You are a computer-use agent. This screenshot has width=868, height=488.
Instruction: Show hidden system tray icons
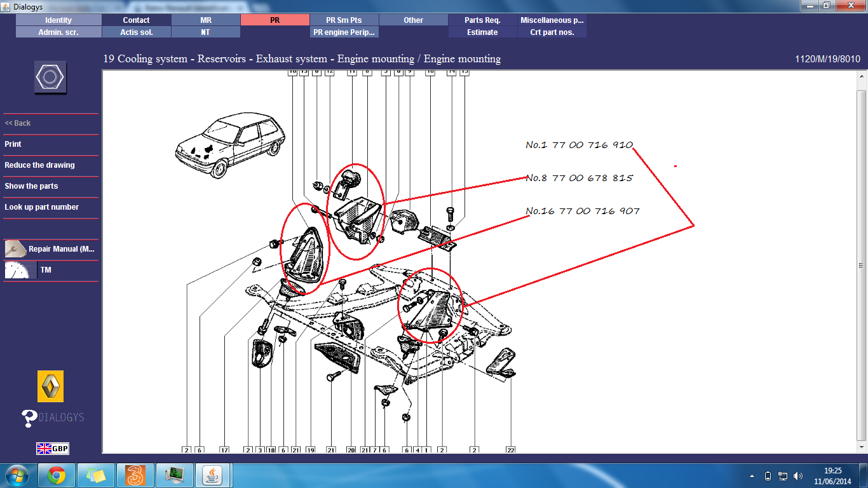click(750, 476)
